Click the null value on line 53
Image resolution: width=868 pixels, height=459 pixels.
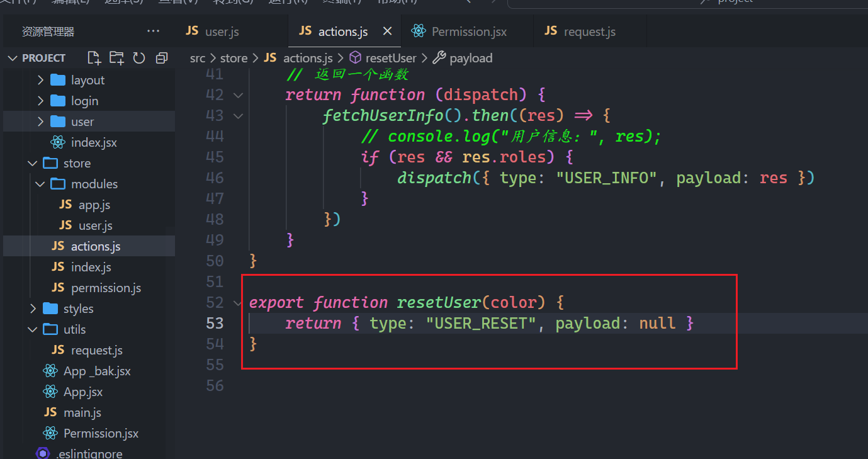(658, 323)
